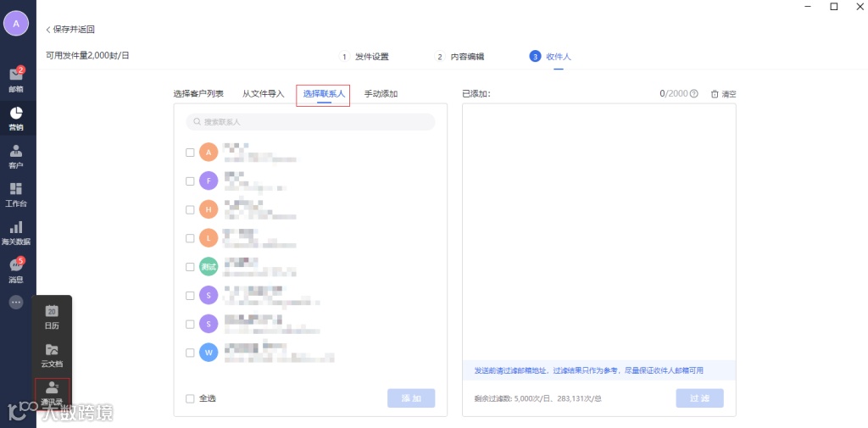Click purple F contact avatar
868x428 pixels.
tap(209, 181)
